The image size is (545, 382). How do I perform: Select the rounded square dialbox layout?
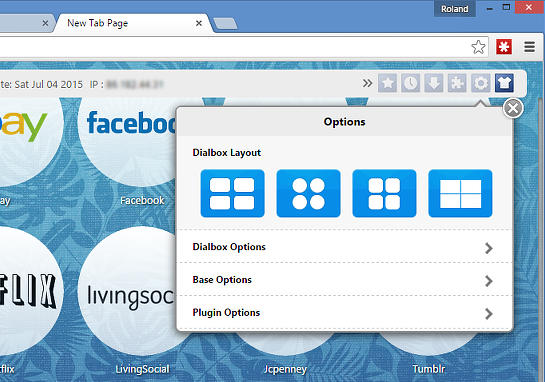(x=384, y=193)
